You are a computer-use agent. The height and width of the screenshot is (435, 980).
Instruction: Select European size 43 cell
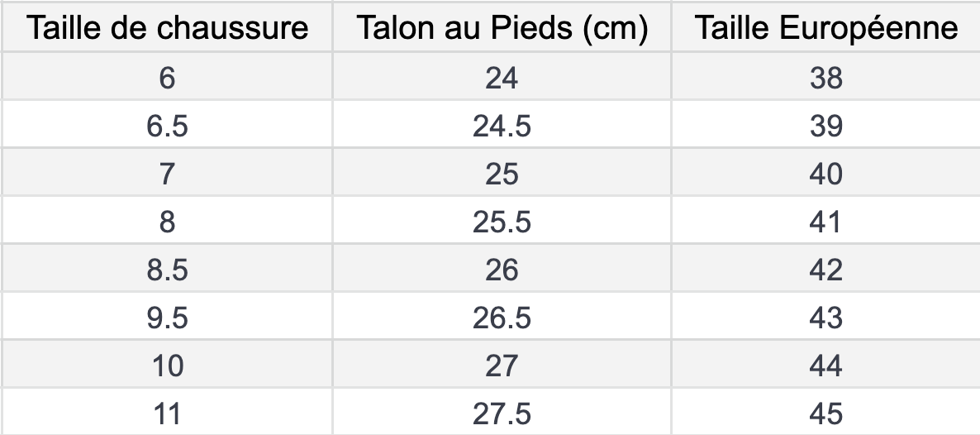(x=825, y=317)
